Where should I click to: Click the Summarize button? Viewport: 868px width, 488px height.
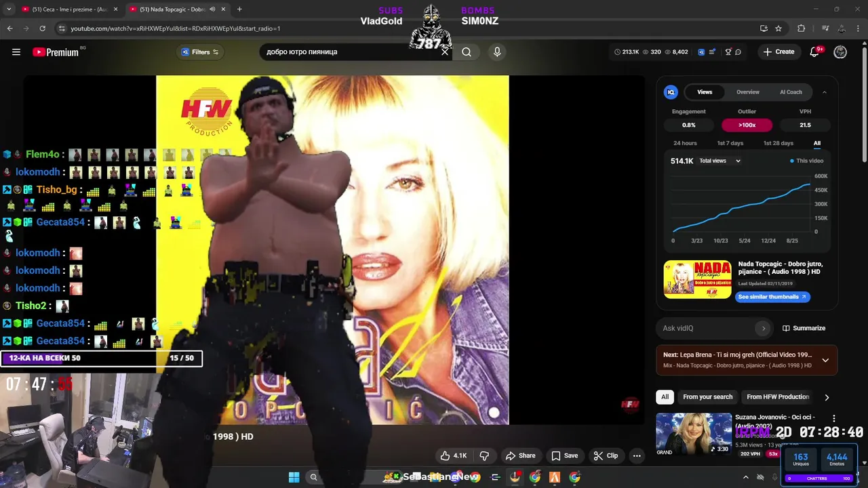tap(804, 328)
